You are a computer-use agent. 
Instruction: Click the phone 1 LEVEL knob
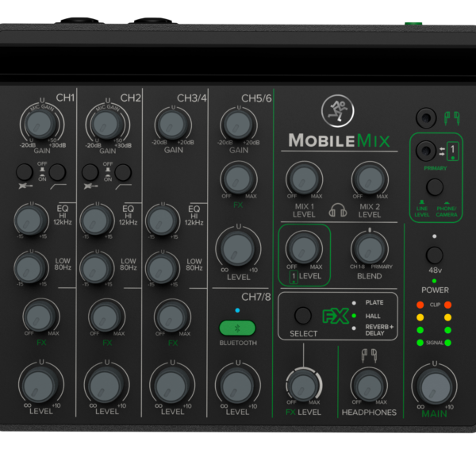[x=304, y=249]
